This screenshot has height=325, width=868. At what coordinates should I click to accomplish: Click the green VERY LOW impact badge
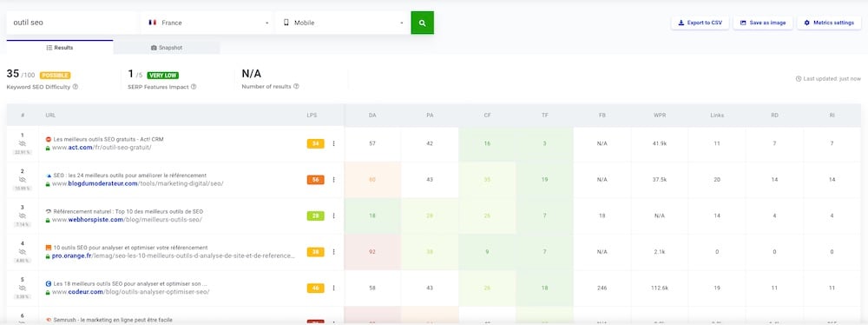click(x=163, y=76)
